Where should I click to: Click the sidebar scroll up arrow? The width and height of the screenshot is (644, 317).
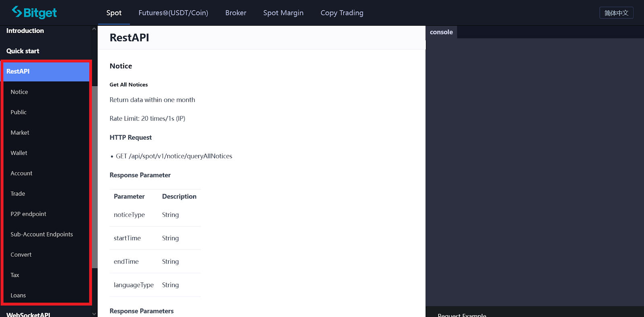[x=94, y=29]
